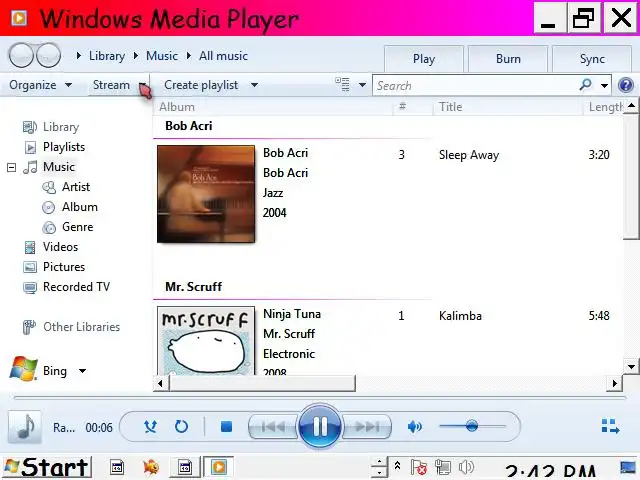This screenshot has height=480, width=640.
Task: Click Create playlist
Action: coord(201,85)
